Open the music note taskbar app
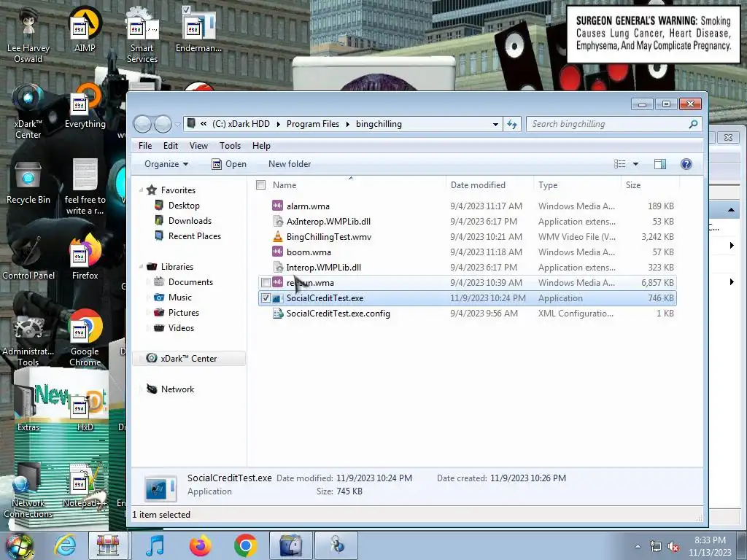Image resolution: width=747 pixels, height=560 pixels. coord(155,545)
